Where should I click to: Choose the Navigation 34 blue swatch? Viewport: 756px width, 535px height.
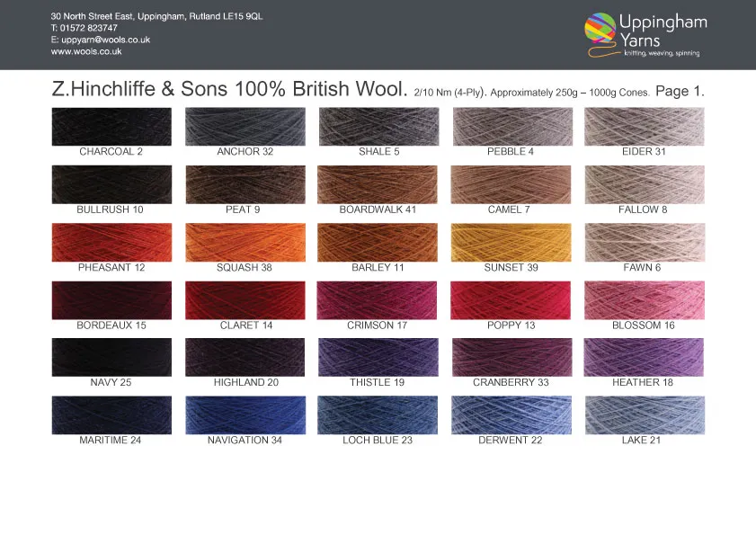tap(245, 415)
